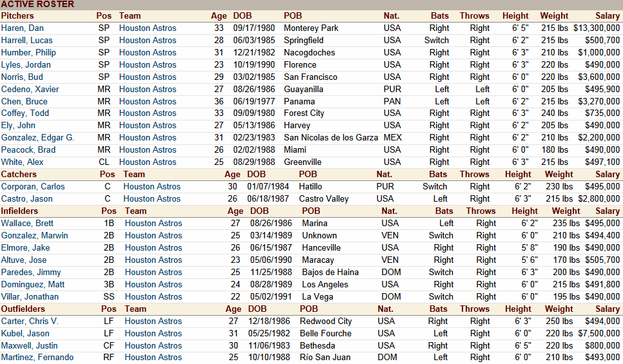Click the Lucas Harrell name link
This screenshot has height=364, width=623.
(x=26, y=40)
